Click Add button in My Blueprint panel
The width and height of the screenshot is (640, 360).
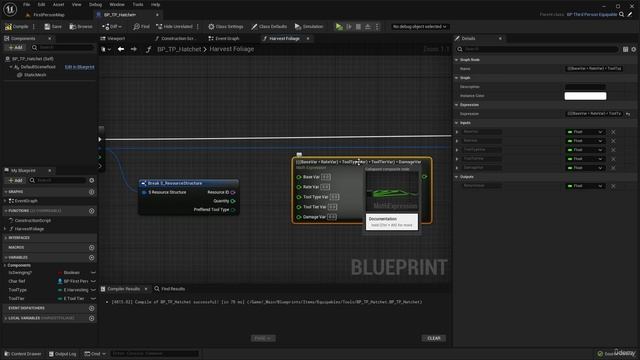[16, 180]
